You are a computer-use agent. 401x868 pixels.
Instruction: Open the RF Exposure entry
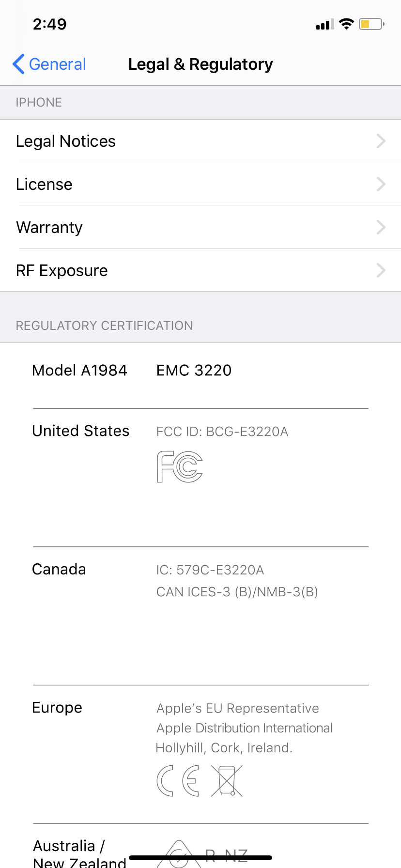(200, 270)
